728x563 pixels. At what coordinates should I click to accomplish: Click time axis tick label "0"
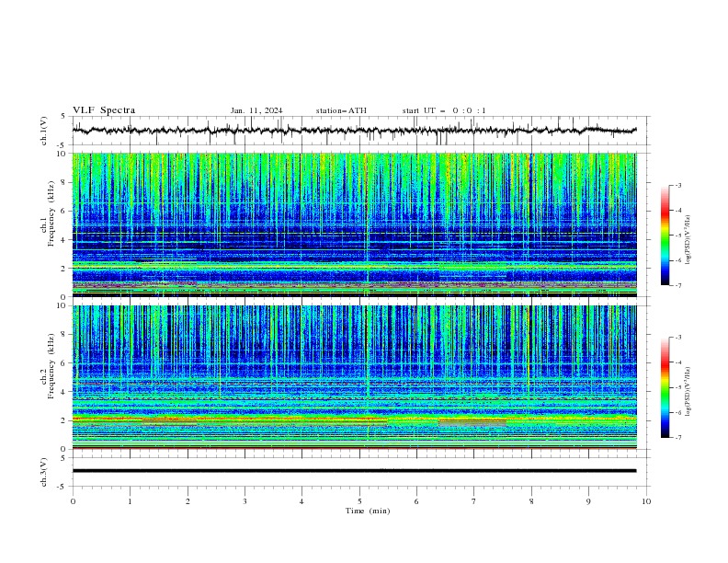(73, 501)
